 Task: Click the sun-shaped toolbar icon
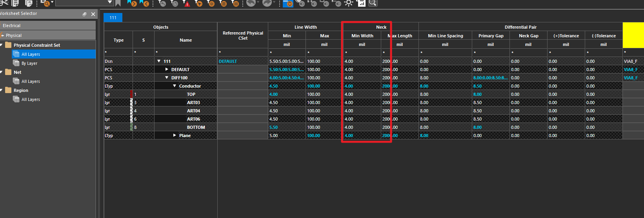(x=349, y=3)
